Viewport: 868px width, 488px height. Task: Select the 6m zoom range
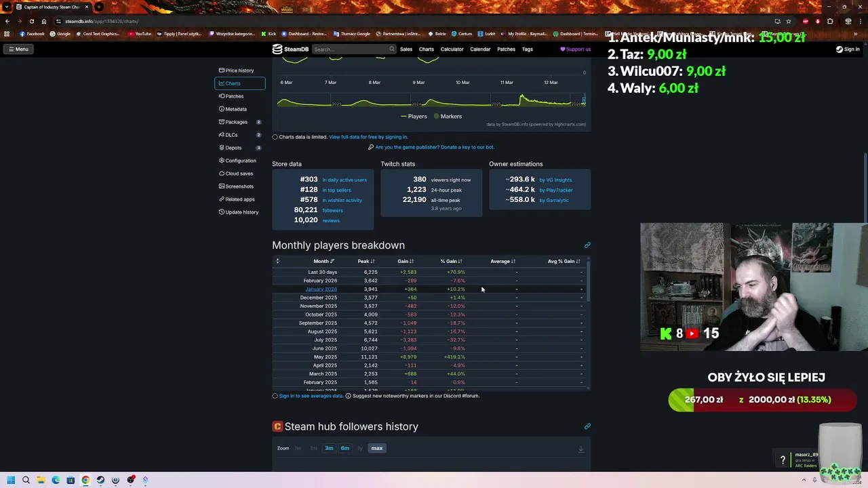pyautogui.click(x=345, y=448)
